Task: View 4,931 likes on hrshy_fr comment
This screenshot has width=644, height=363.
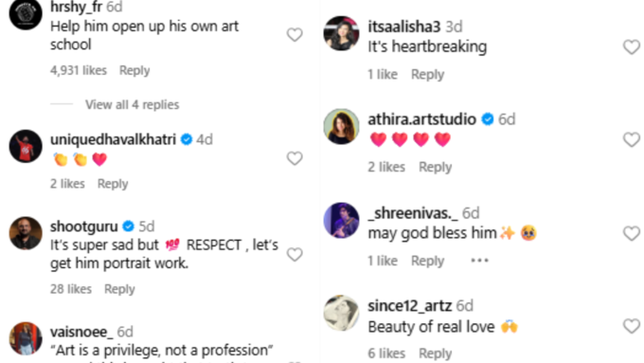Action: coord(79,70)
